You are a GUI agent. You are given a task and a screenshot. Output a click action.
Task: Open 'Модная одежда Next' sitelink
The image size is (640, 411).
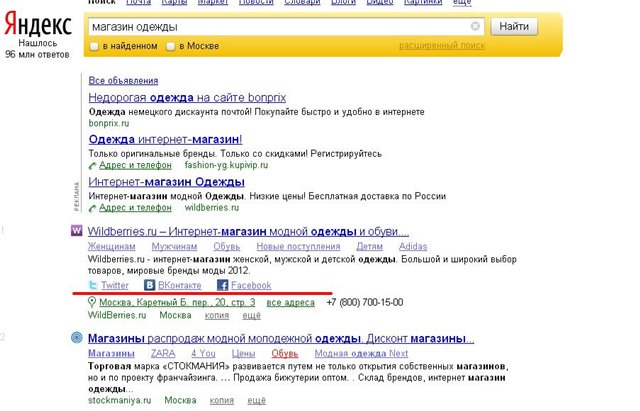(361, 353)
